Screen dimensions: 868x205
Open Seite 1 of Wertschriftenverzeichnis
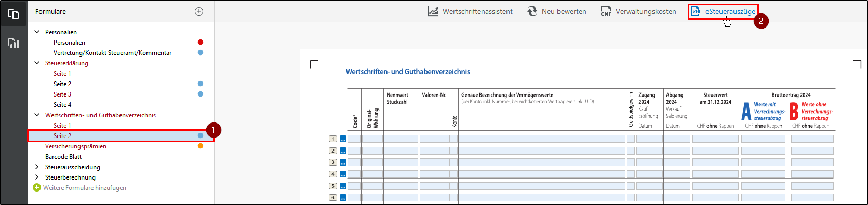pyautogui.click(x=62, y=125)
